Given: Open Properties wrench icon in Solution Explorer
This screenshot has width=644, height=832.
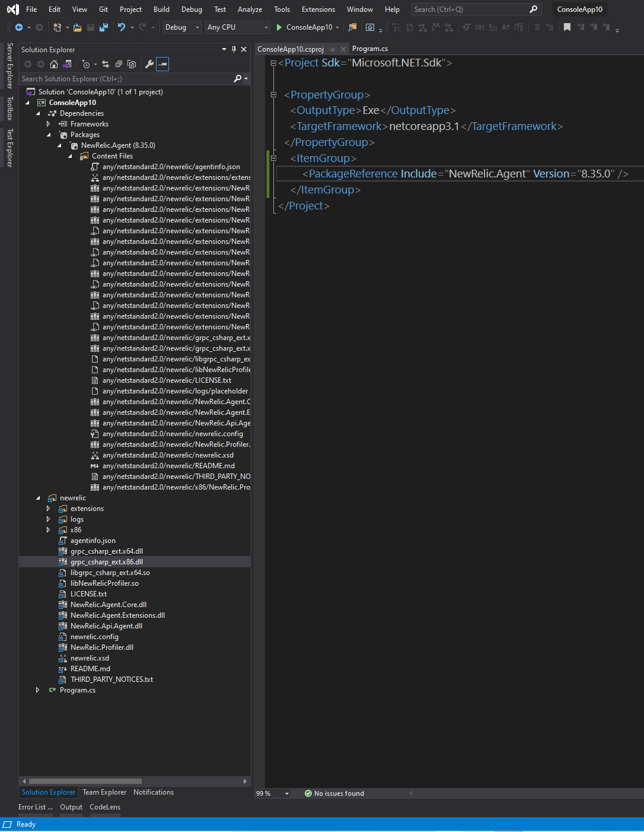Looking at the screenshot, I should pos(149,64).
